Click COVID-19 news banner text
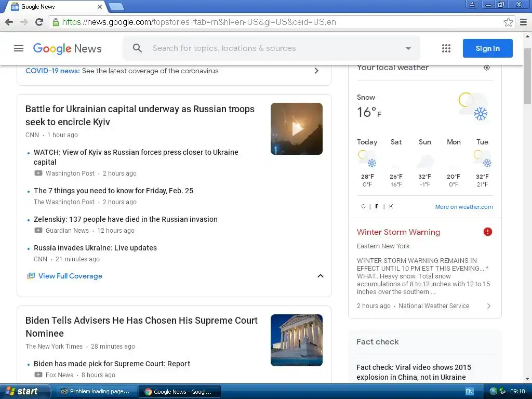The height and width of the screenshot is (399, 532). point(122,71)
